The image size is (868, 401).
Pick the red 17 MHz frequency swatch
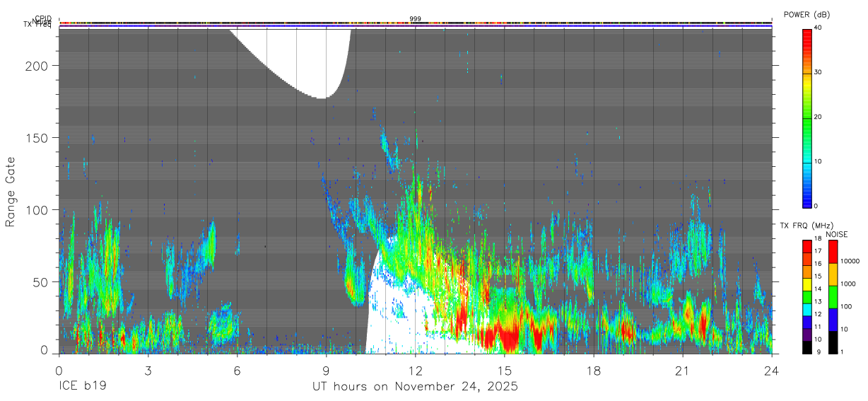tap(807, 247)
